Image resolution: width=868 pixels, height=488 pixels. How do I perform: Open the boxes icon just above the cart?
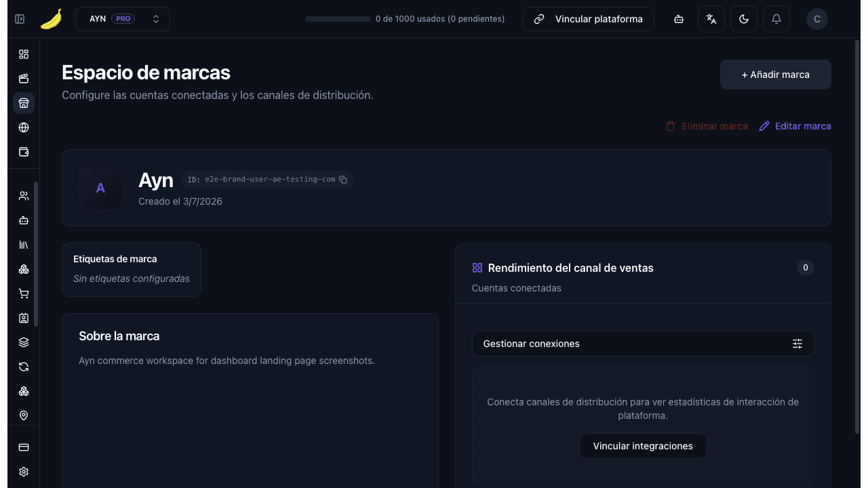click(24, 269)
